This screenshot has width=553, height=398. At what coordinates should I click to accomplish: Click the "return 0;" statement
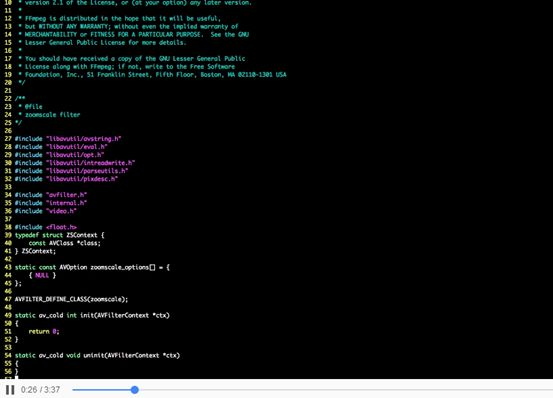tap(44, 331)
